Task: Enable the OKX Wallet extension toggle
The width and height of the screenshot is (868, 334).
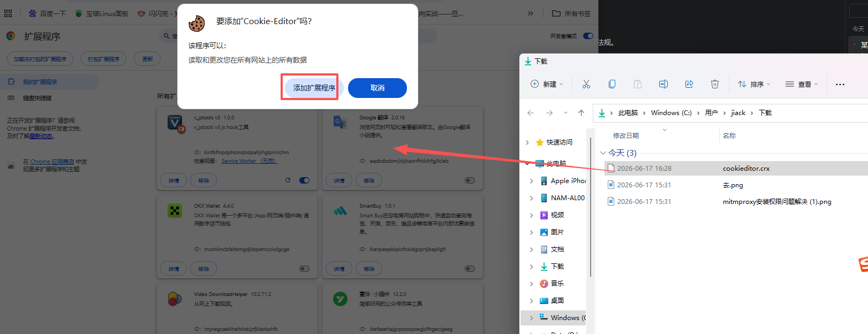Action: click(x=304, y=269)
